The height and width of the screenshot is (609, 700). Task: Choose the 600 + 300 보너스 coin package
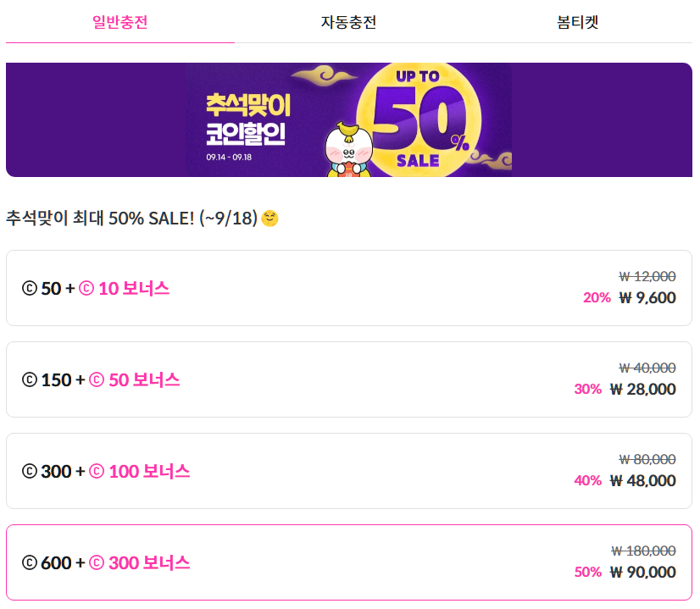pos(348,562)
